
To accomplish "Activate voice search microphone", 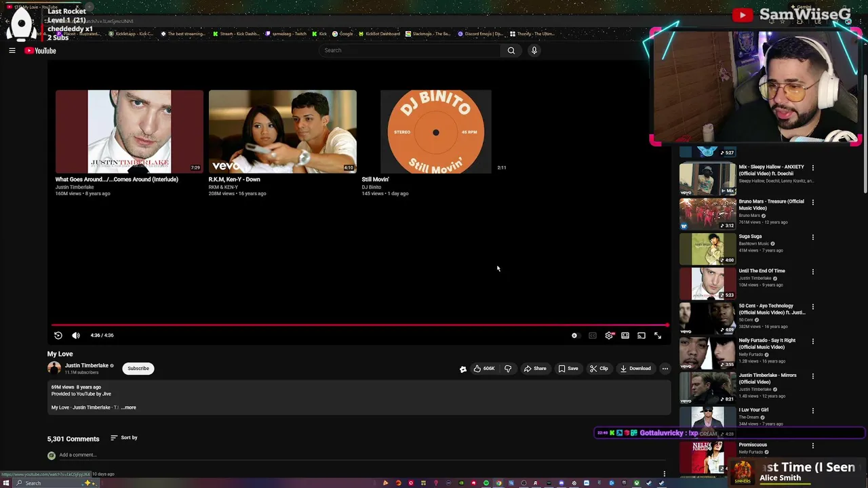I will click(x=534, y=50).
